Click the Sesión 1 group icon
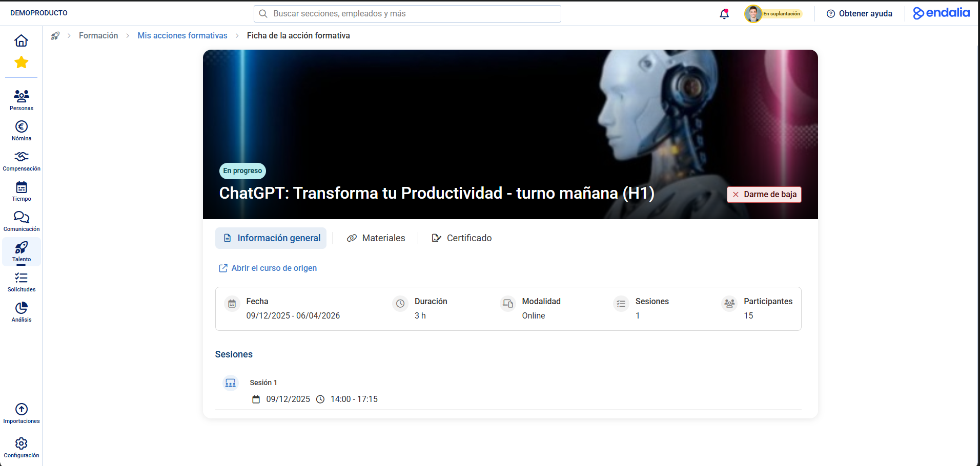The image size is (980, 466). [231, 383]
